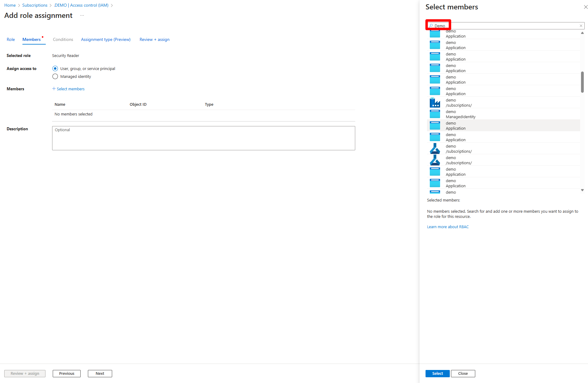Go to the Conditions tab
This screenshot has width=588, height=383.
tap(63, 39)
